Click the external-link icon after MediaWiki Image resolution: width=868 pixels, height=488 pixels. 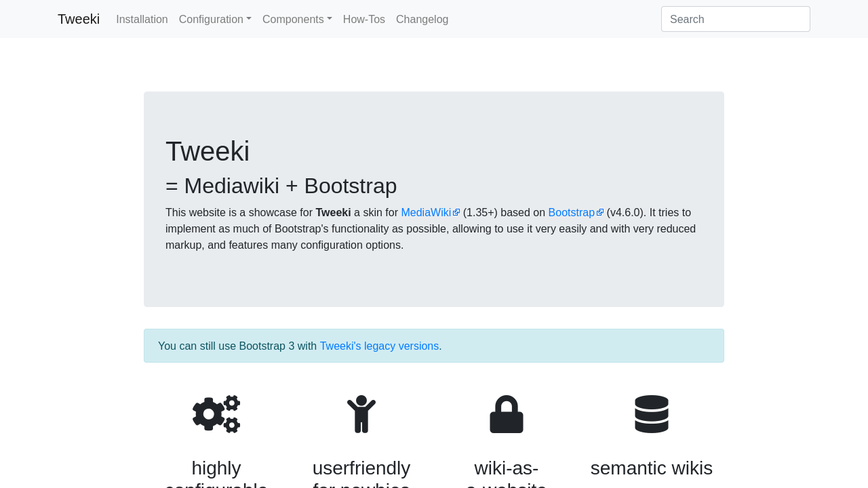(456, 213)
